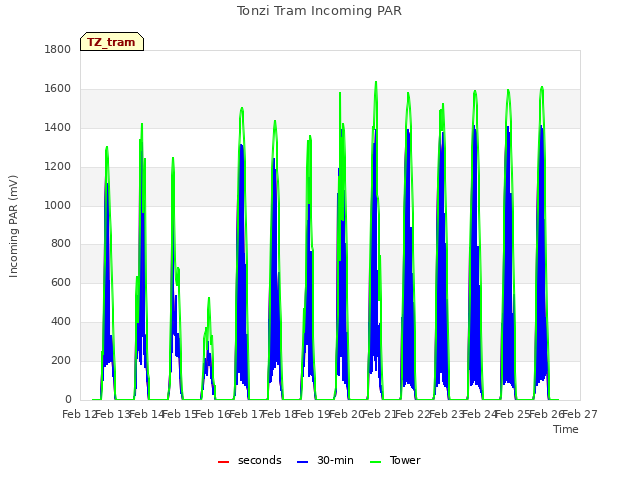Image resolution: width=640 pixels, height=480 pixels.
Task: Click the green Tower legend color marker
Action: pyautogui.click(x=375, y=462)
